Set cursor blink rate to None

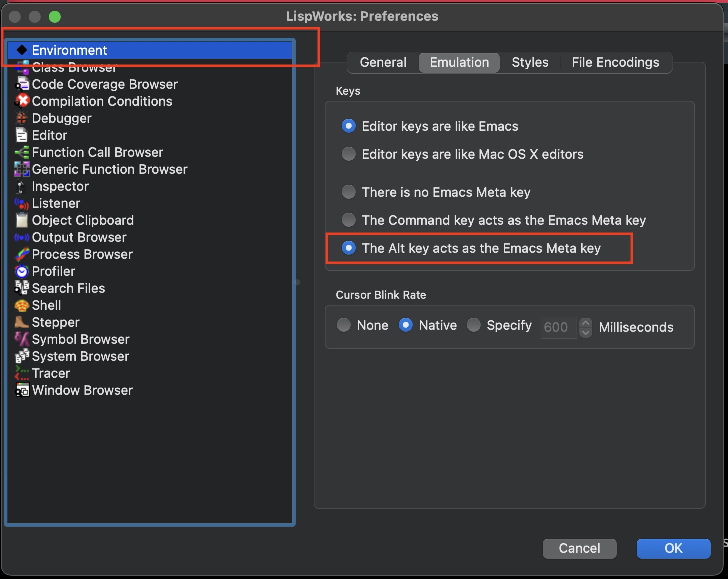click(x=344, y=325)
